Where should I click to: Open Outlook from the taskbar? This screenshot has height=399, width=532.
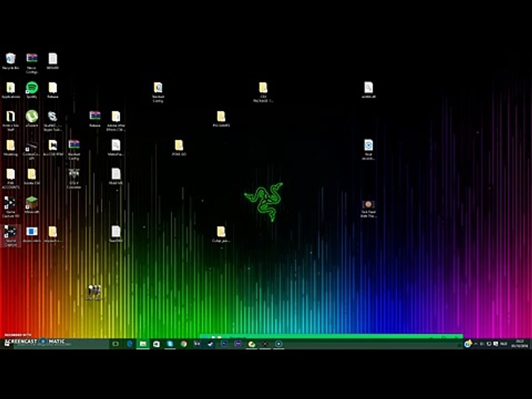click(156, 344)
